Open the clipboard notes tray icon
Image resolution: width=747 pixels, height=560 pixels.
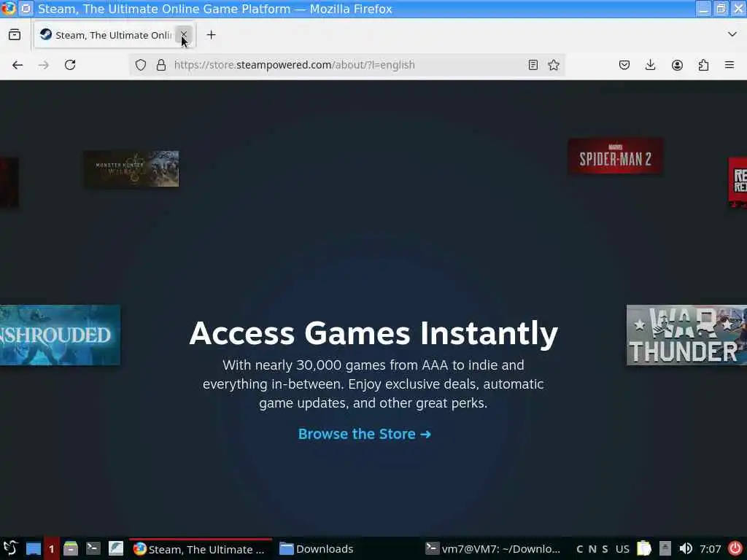tap(643, 548)
